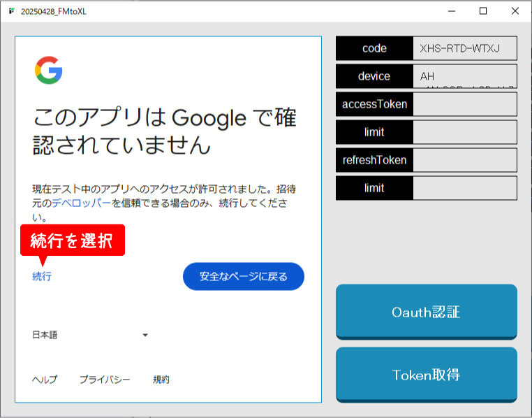Click the Token取得 button
532x418 pixels.
click(426, 375)
